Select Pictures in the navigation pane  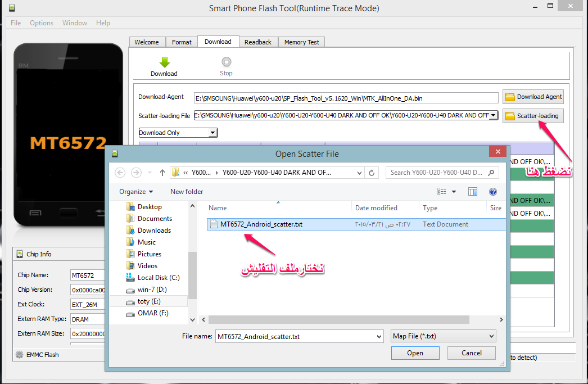pos(150,254)
